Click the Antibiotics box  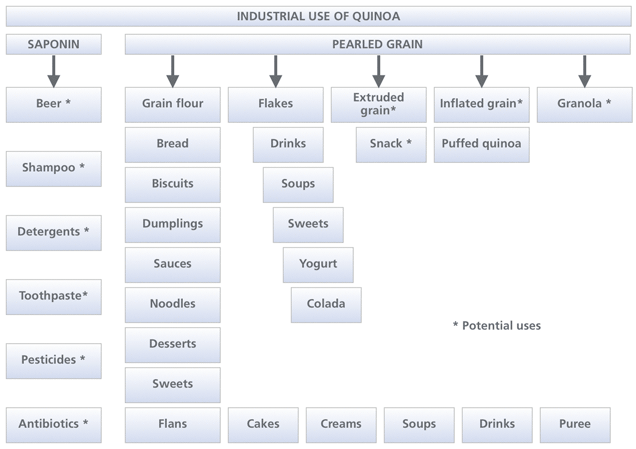click(x=54, y=424)
